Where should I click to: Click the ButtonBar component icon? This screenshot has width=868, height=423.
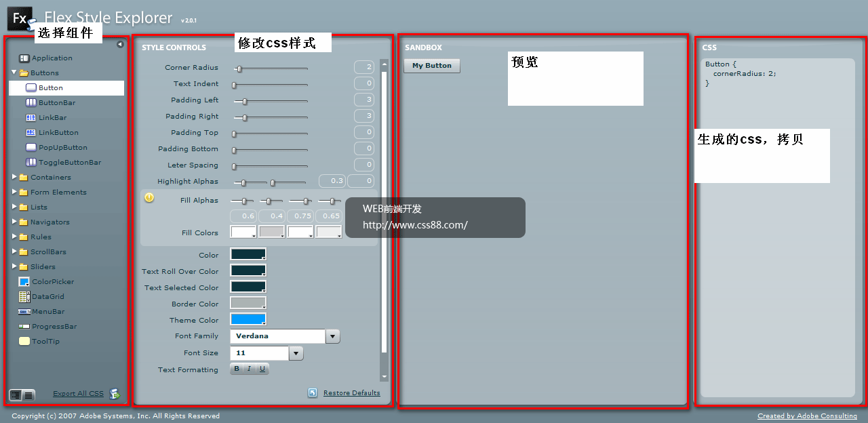click(31, 103)
